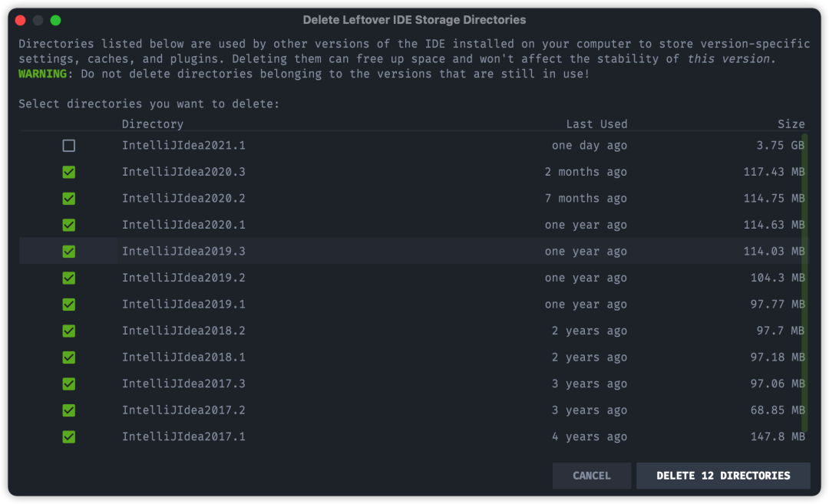Uncheck IntelliJIdea2019.2 from deletion

pyautogui.click(x=69, y=278)
